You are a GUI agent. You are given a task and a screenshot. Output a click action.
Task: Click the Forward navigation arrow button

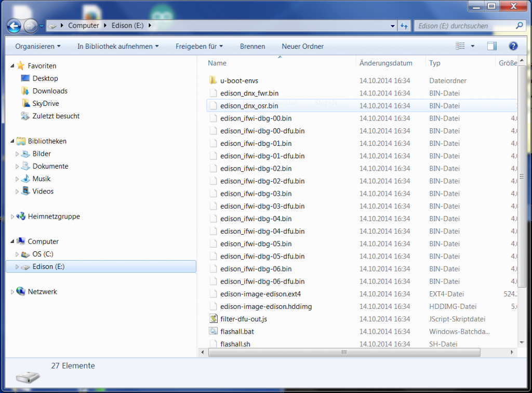tap(31, 26)
